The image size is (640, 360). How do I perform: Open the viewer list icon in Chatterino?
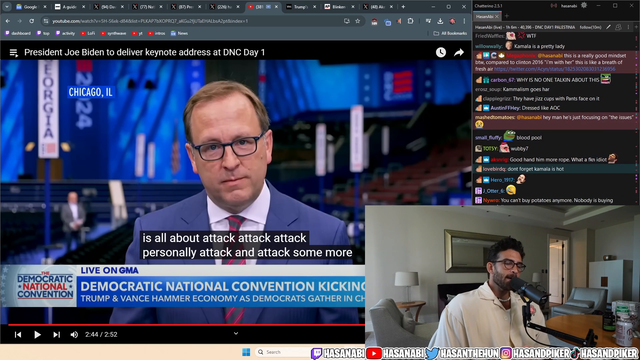click(x=618, y=27)
